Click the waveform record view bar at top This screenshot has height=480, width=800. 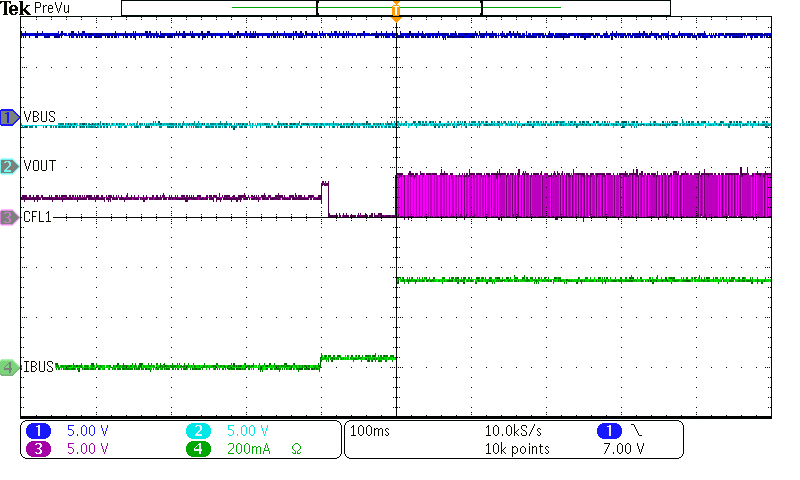[x=395, y=8]
